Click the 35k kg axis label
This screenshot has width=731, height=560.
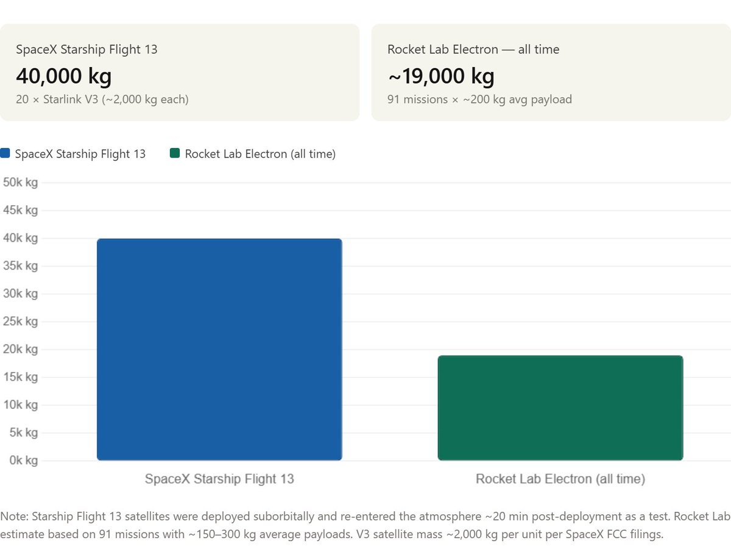point(19,266)
